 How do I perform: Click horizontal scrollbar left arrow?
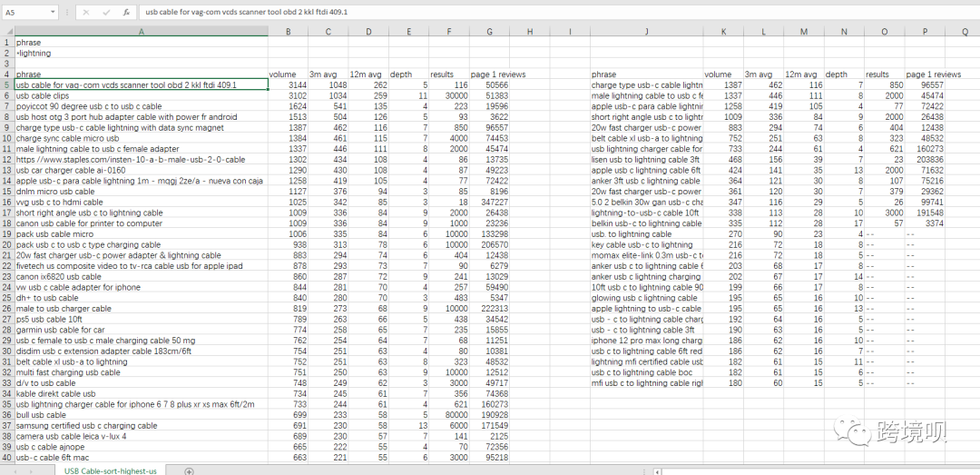(656, 470)
